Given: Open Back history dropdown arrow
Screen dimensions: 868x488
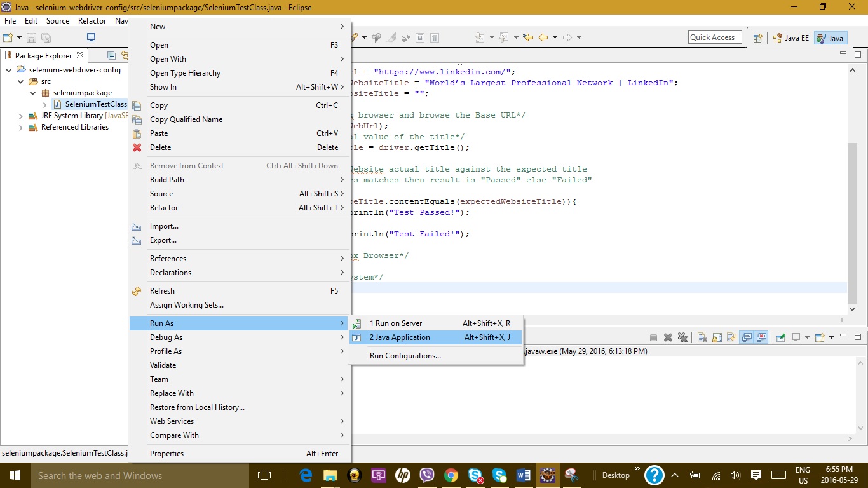Looking at the screenshot, I should pos(555,37).
